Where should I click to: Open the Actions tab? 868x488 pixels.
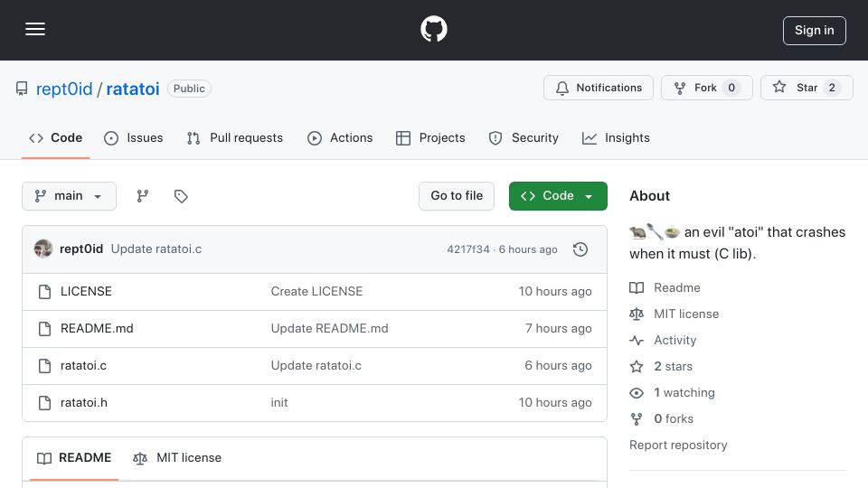[x=340, y=137]
